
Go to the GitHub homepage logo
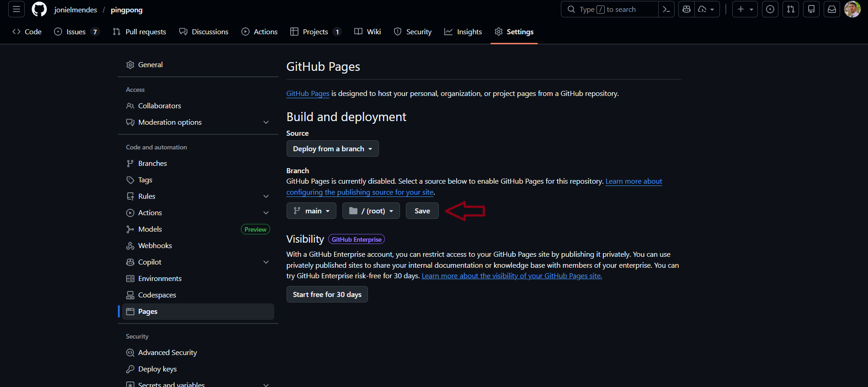coord(39,9)
